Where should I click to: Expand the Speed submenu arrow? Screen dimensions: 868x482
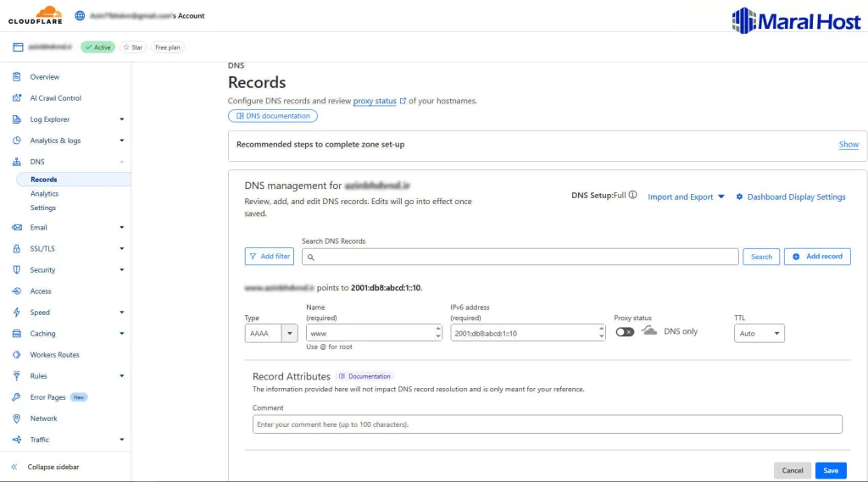pos(122,312)
